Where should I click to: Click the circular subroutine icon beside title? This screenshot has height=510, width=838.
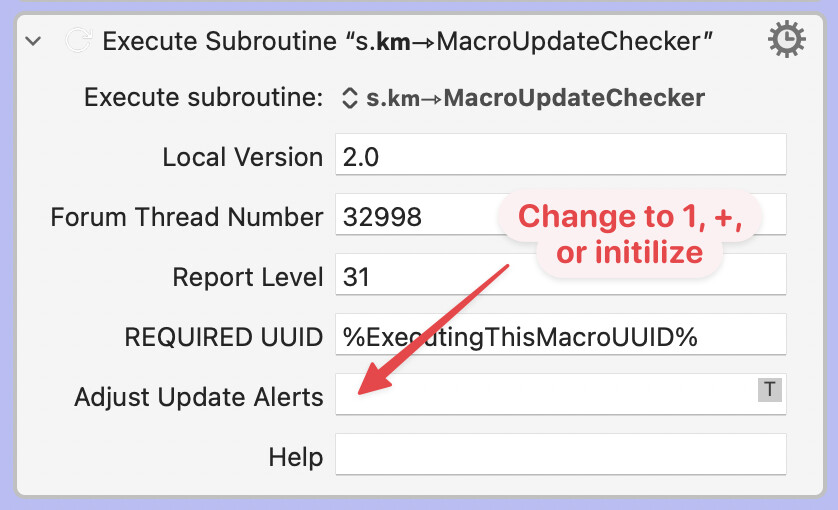click(x=76, y=41)
